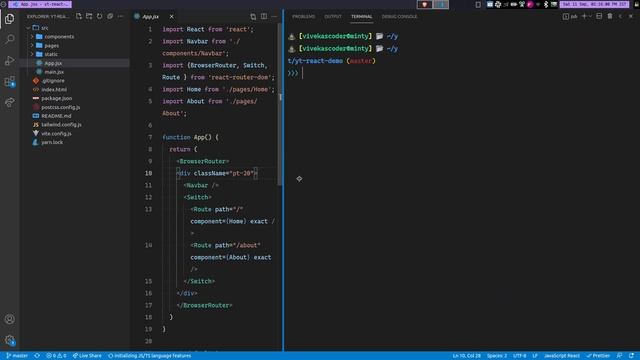
Task: Close the App.jsx editor tab
Action: (171, 16)
